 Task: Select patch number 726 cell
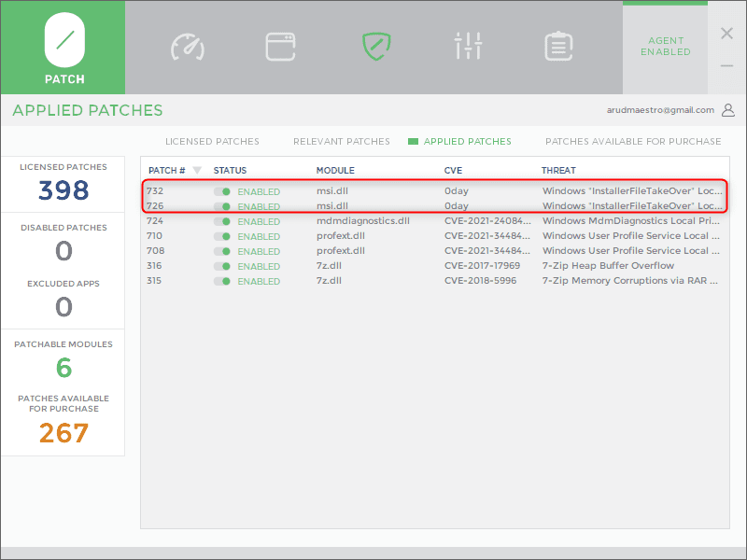[x=155, y=205]
